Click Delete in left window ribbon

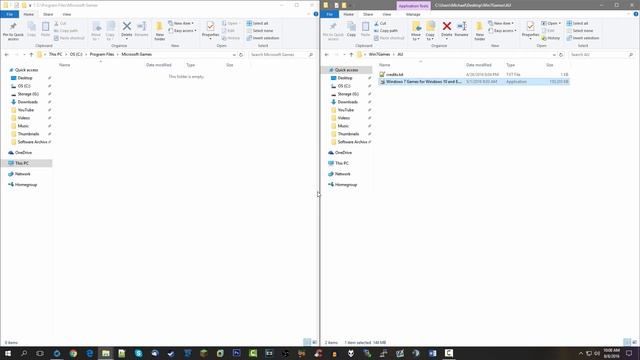coord(127,30)
